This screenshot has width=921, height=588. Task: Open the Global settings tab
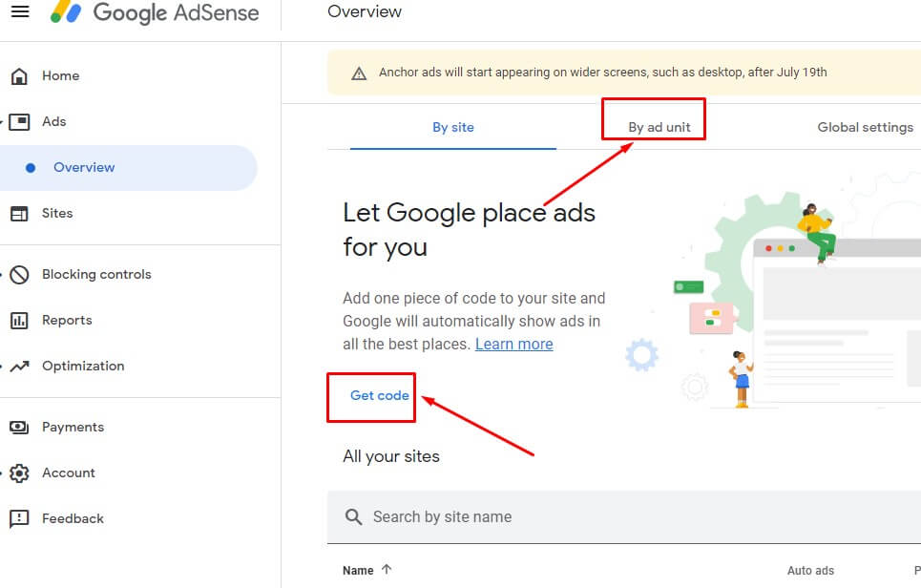(866, 127)
